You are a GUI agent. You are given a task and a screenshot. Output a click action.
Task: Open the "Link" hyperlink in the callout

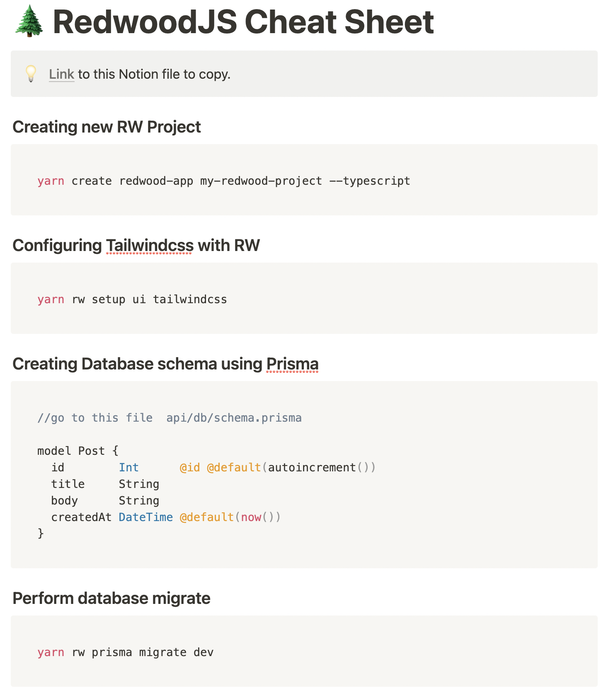pos(61,74)
